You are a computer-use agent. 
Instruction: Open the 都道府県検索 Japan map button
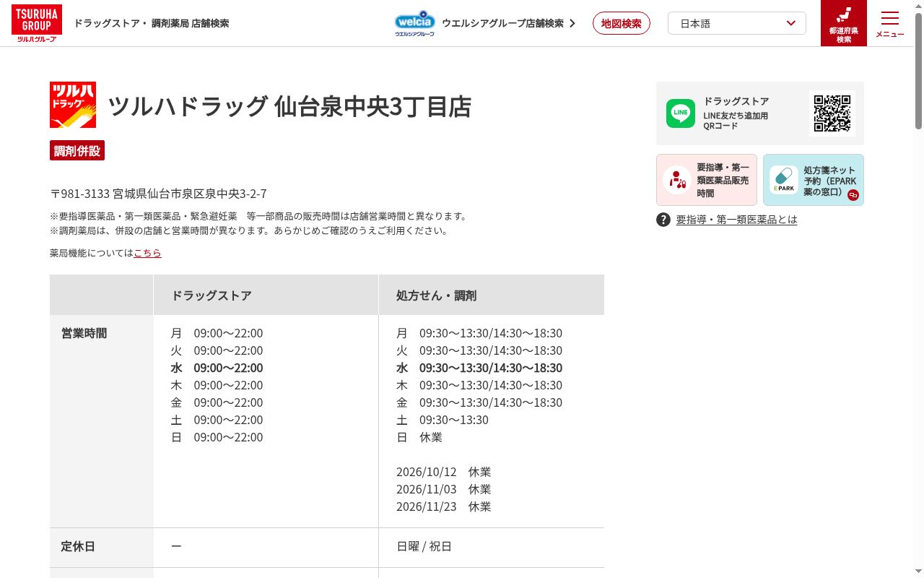(x=844, y=23)
